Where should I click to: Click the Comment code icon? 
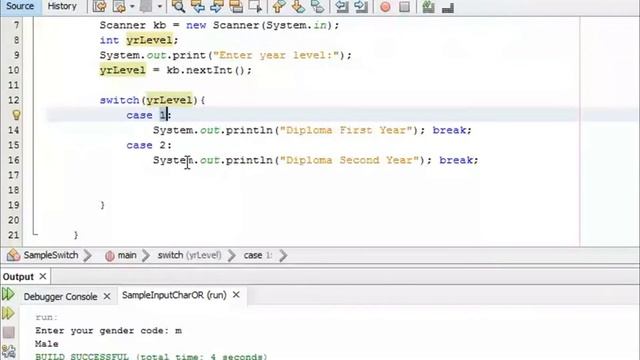click(428, 7)
